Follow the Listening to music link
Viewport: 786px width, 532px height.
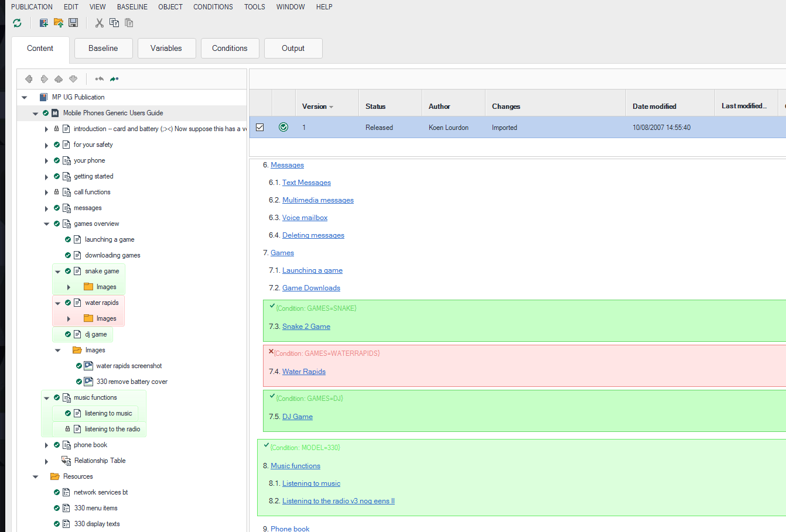[x=311, y=483]
